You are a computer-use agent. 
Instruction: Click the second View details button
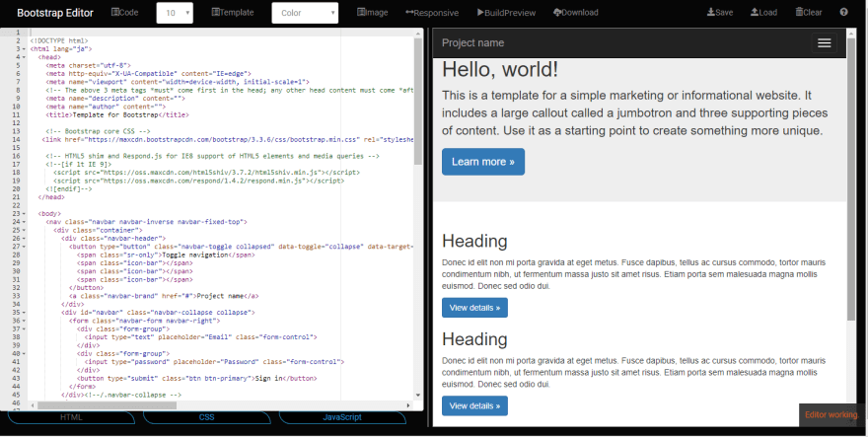pos(474,406)
